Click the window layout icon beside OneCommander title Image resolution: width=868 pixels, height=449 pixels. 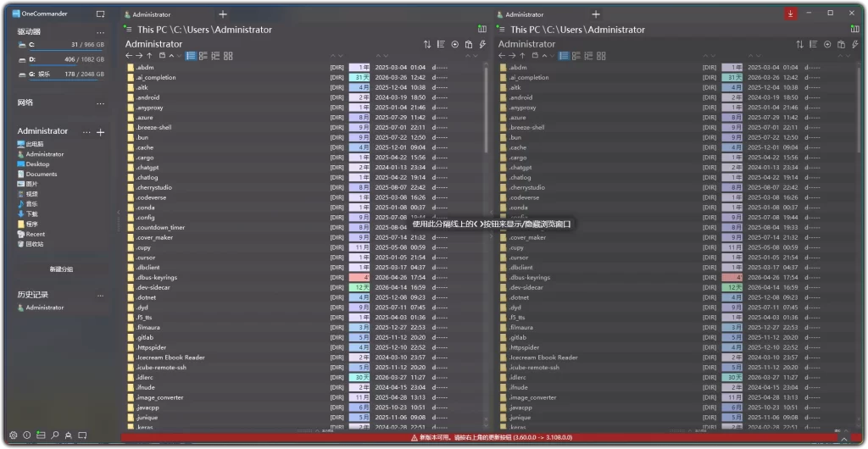tap(100, 14)
